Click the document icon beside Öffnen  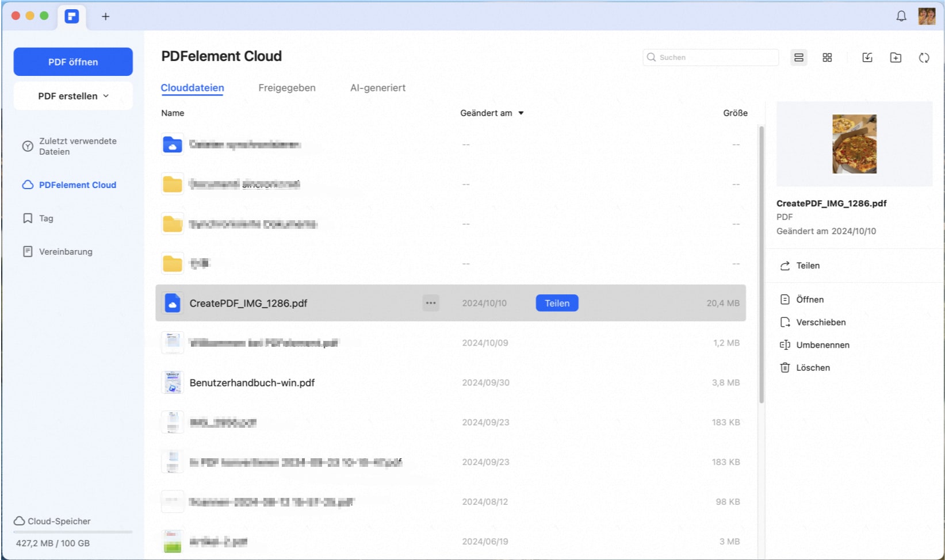click(x=785, y=300)
